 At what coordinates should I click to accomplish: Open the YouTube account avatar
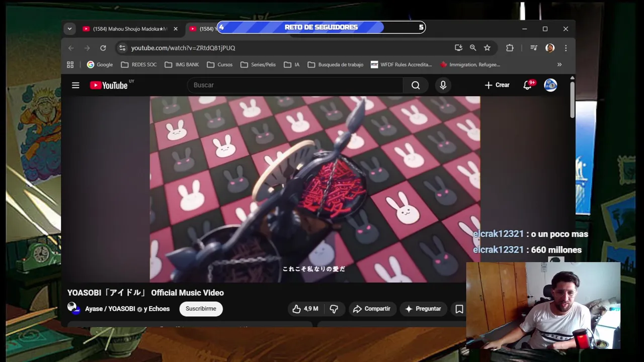550,85
